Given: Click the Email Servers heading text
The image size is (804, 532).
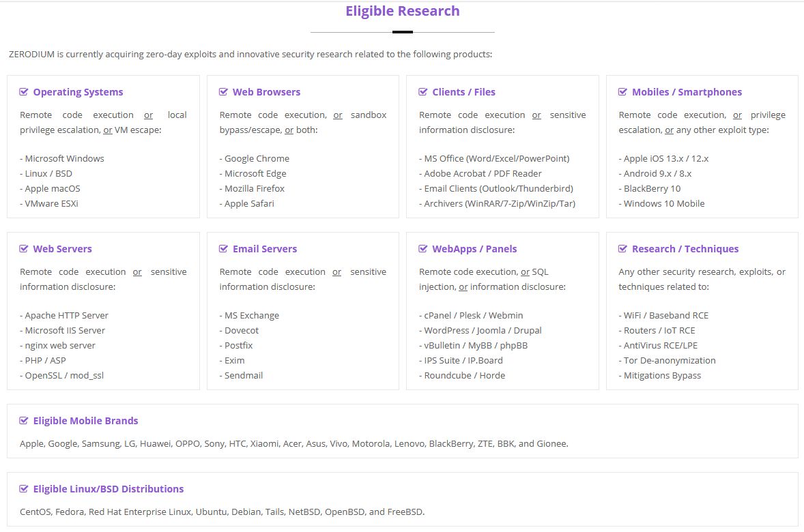Looking at the screenshot, I should coord(265,249).
